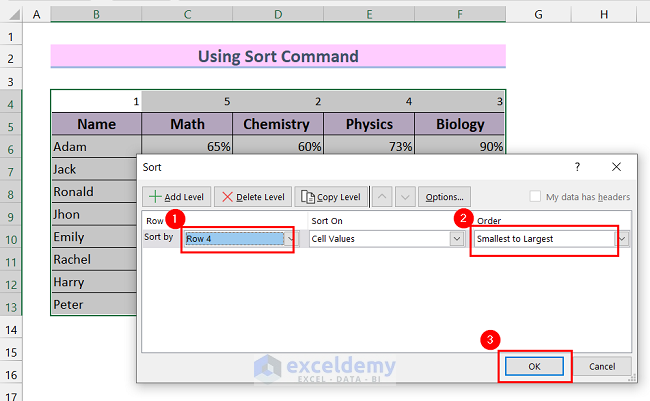This screenshot has height=401, width=650.
Task: Click the Add Level button
Action: pos(176,197)
